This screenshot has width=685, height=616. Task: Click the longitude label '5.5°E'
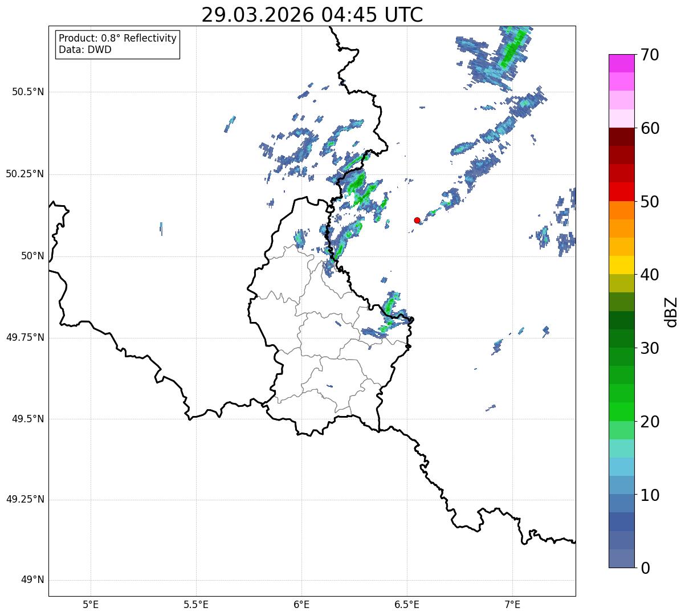196,605
